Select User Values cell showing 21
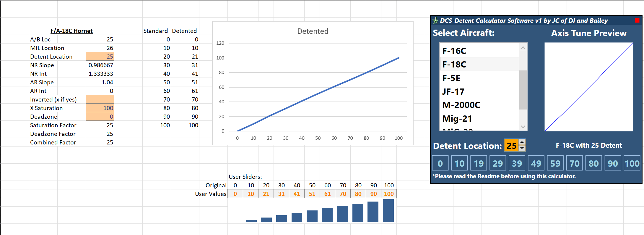Screen dimensions: 644x235 266,194
